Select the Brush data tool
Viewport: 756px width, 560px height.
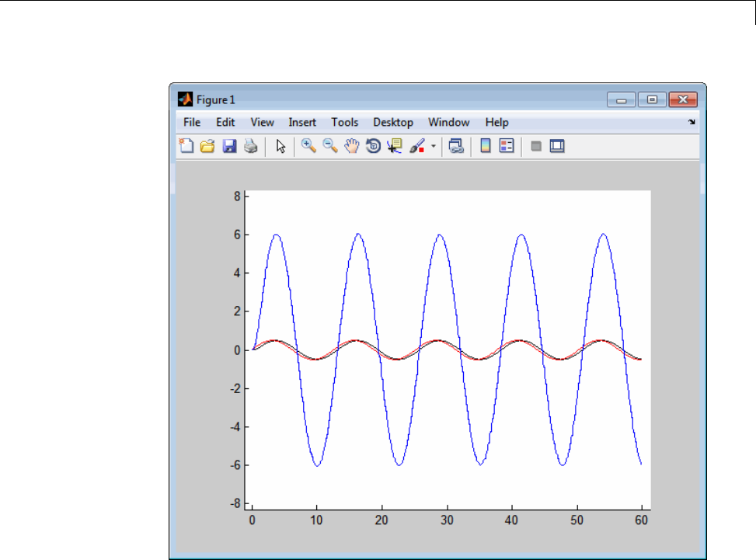[417, 145]
